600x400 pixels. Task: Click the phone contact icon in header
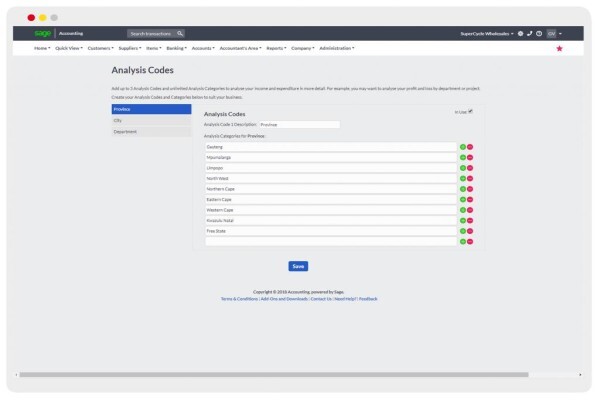point(530,34)
